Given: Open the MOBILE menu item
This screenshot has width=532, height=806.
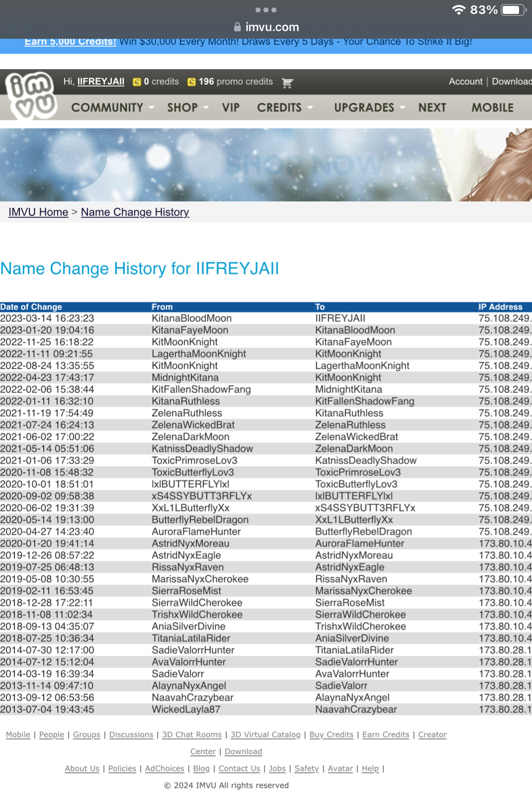Looking at the screenshot, I should [493, 107].
